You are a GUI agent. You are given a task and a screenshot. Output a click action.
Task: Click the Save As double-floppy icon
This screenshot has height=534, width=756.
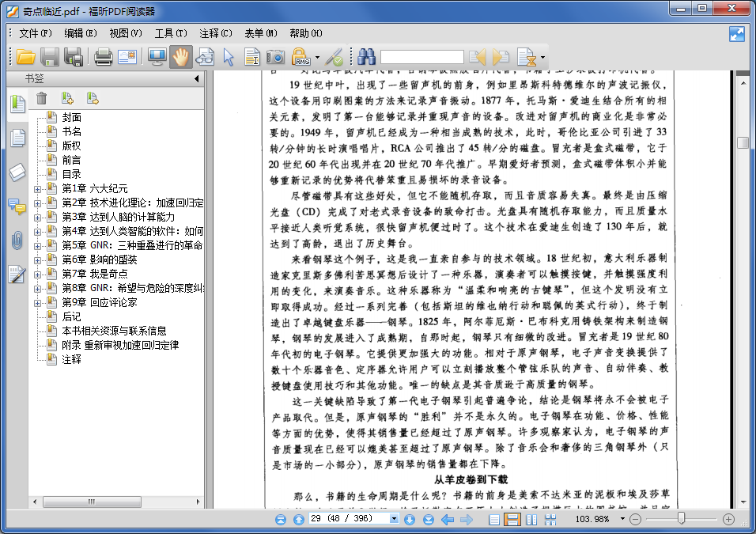click(74, 58)
